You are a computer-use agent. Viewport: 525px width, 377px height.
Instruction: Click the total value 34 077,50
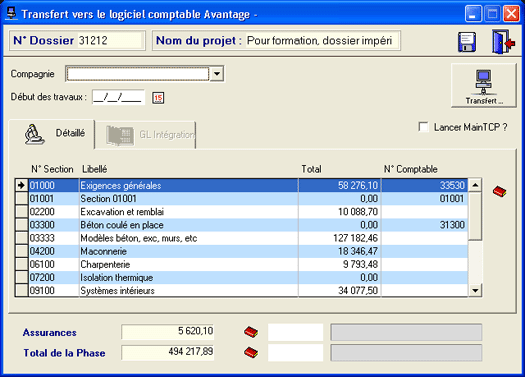[x=358, y=290]
